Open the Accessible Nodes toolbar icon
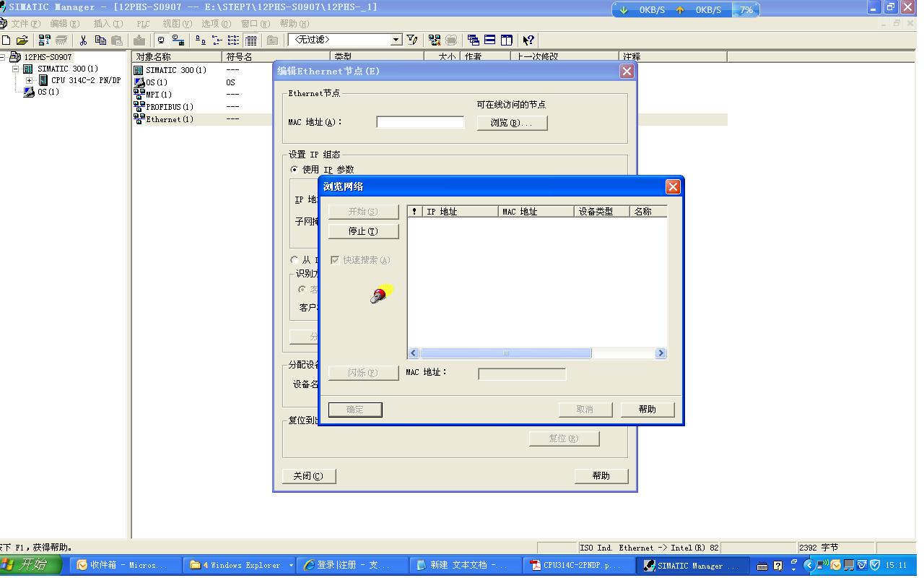 pos(45,40)
